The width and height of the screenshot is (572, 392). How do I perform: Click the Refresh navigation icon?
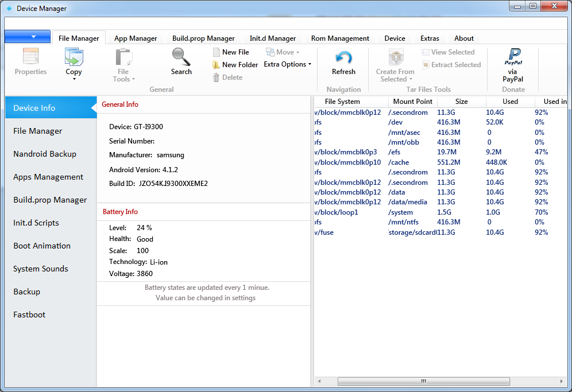point(343,57)
